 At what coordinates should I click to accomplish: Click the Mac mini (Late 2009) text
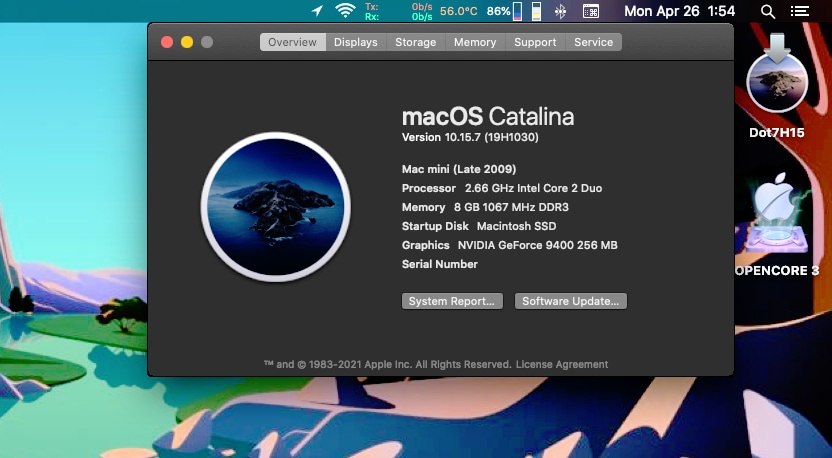click(x=459, y=169)
